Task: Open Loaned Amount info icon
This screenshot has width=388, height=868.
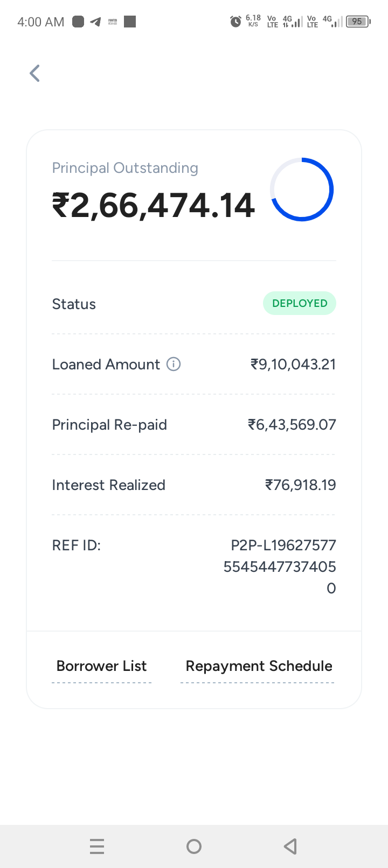Action: [x=174, y=365]
